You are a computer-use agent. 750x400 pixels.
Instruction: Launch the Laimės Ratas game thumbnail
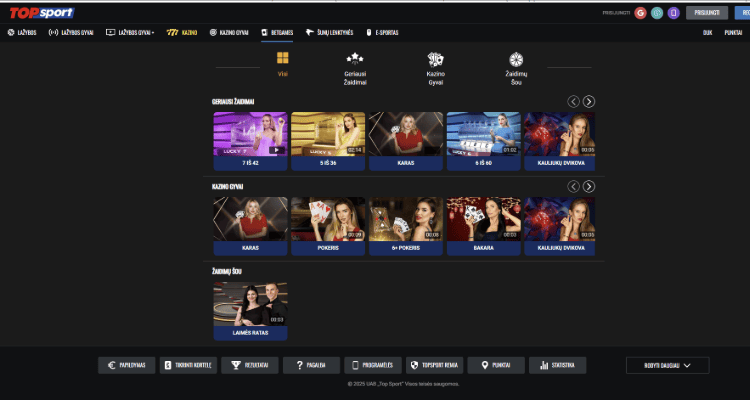pyautogui.click(x=250, y=305)
